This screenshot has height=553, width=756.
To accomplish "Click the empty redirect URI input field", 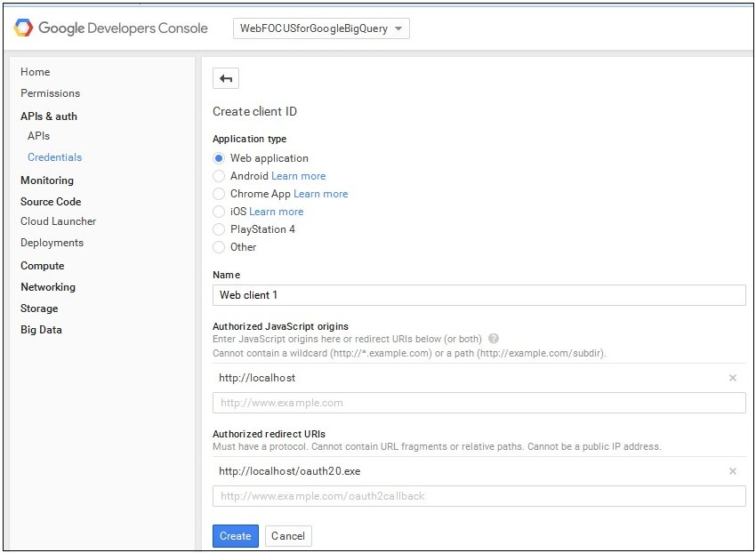I will click(x=479, y=496).
